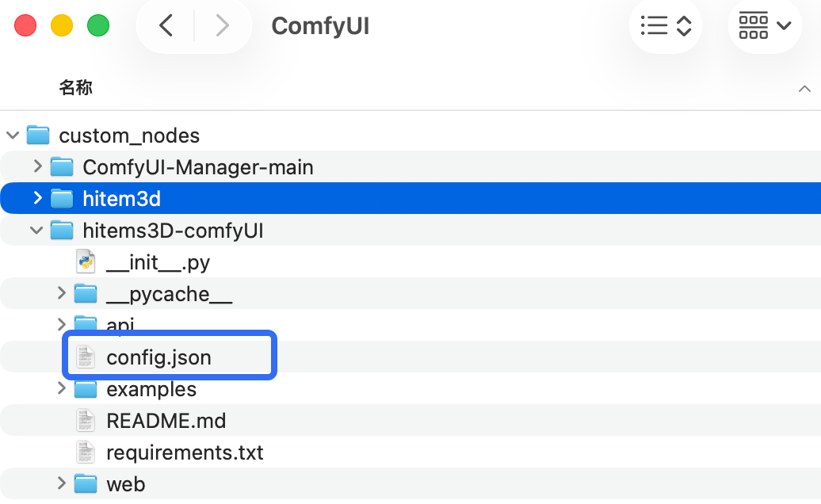Collapse the hitems3D-comfyUI folder
The width and height of the screenshot is (821, 504).
(x=36, y=230)
